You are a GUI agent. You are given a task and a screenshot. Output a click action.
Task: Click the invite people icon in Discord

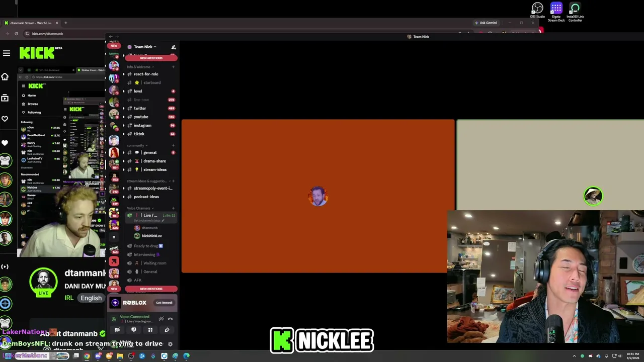pos(174,47)
